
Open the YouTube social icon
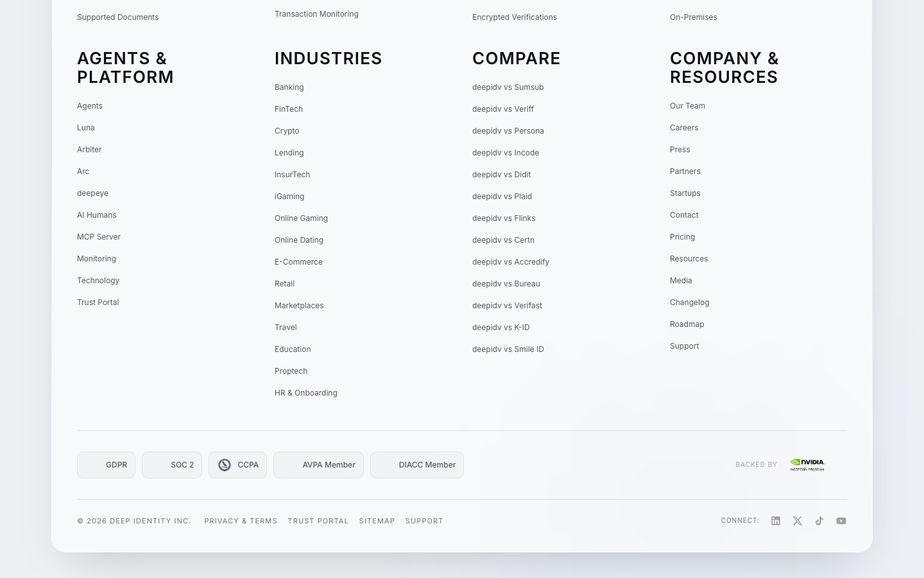[x=841, y=521]
